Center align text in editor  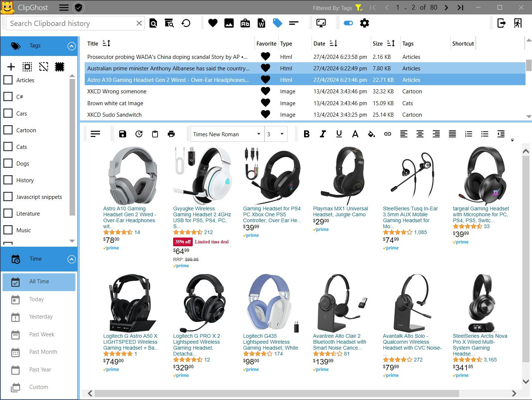click(420, 134)
